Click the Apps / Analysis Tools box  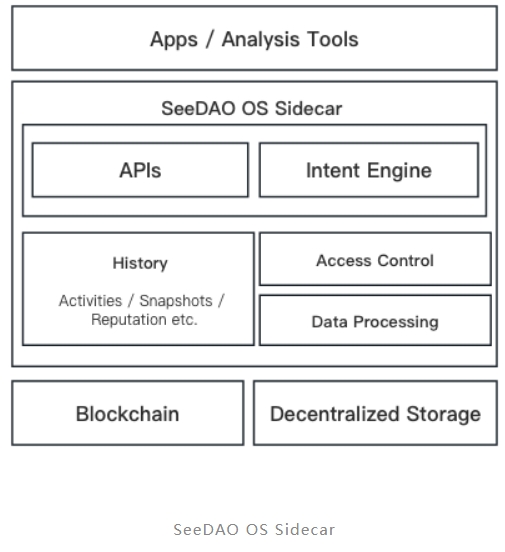[x=254, y=38]
